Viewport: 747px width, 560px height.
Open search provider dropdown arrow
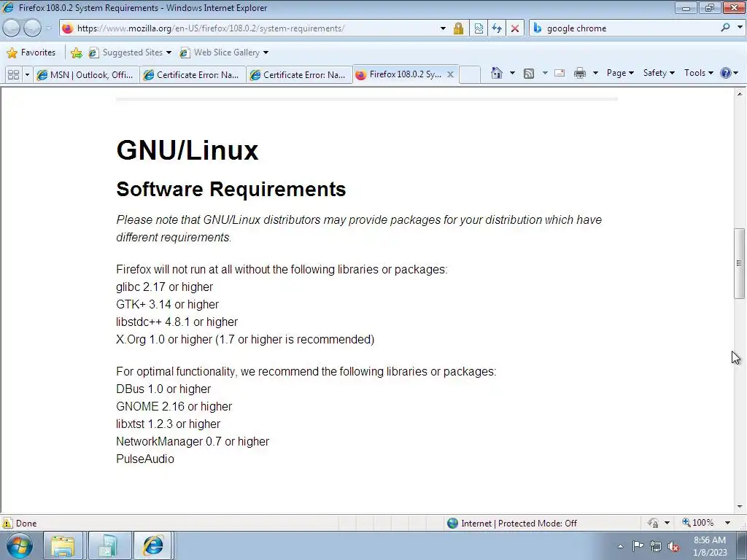pyautogui.click(x=740, y=28)
